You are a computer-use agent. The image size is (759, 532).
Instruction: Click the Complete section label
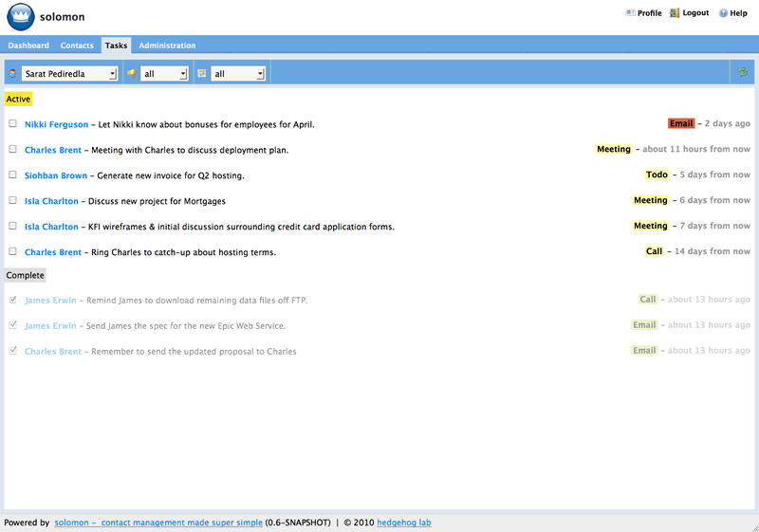click(26, 275)
